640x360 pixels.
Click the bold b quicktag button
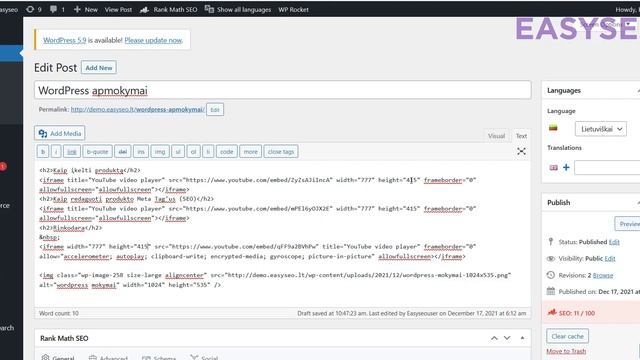tap(43, 151)
